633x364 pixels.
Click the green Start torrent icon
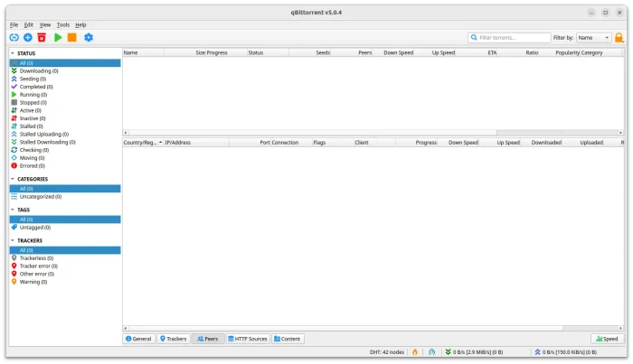tap(58, 37)
